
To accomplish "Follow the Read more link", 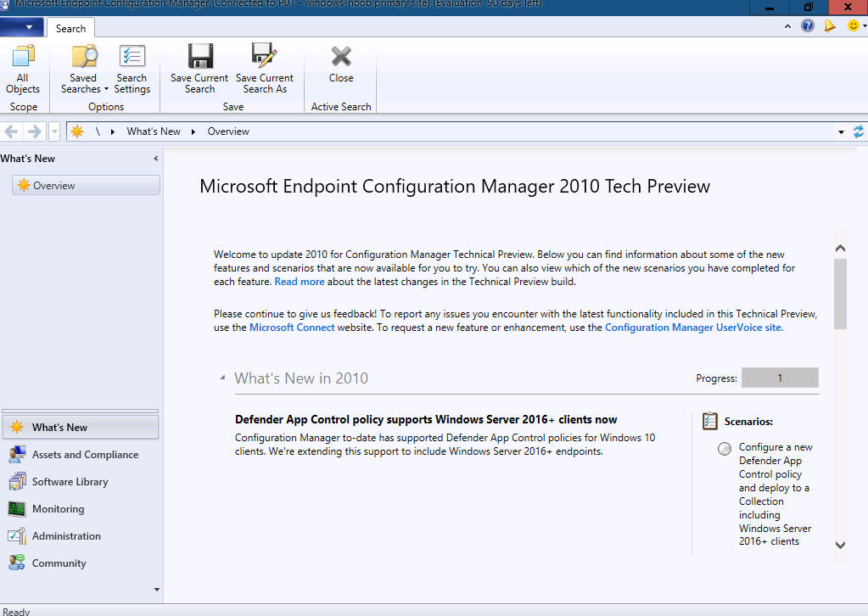I will (x=300, y=282).
